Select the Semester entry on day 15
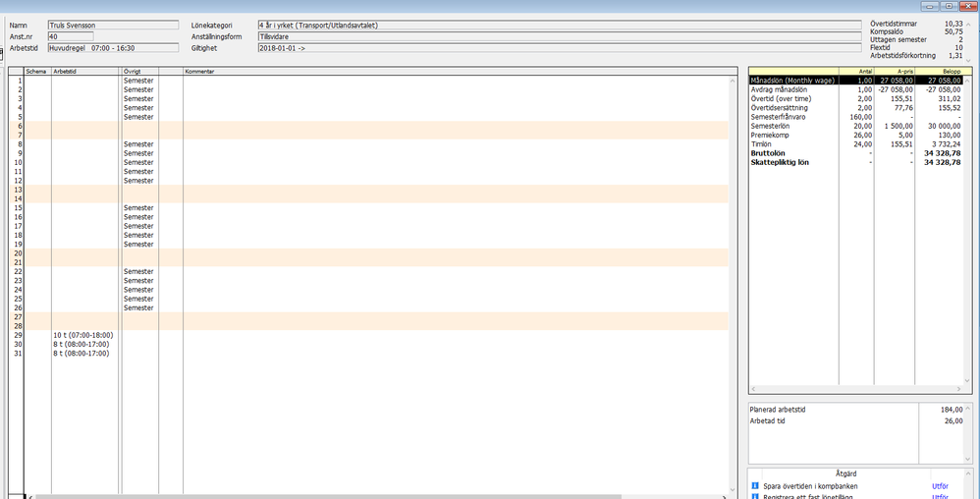This screenshot has height=499, width=980. pyautogui.click(x=138, y=208)
